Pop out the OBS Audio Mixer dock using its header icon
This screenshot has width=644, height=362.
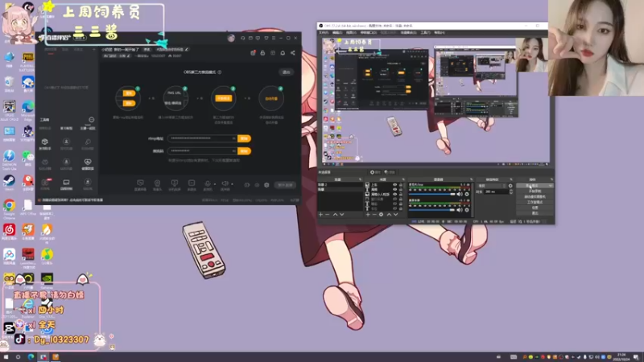(x=471, y=179)
